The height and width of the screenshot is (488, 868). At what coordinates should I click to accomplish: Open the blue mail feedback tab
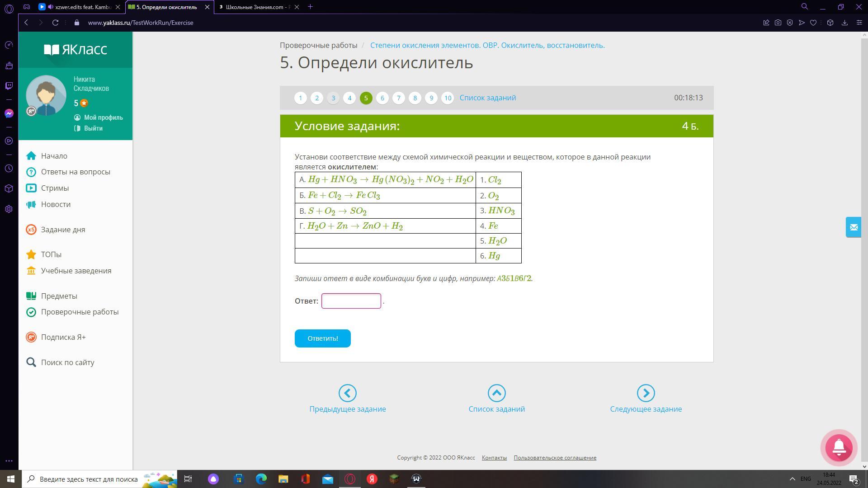(x=853, y=227)
